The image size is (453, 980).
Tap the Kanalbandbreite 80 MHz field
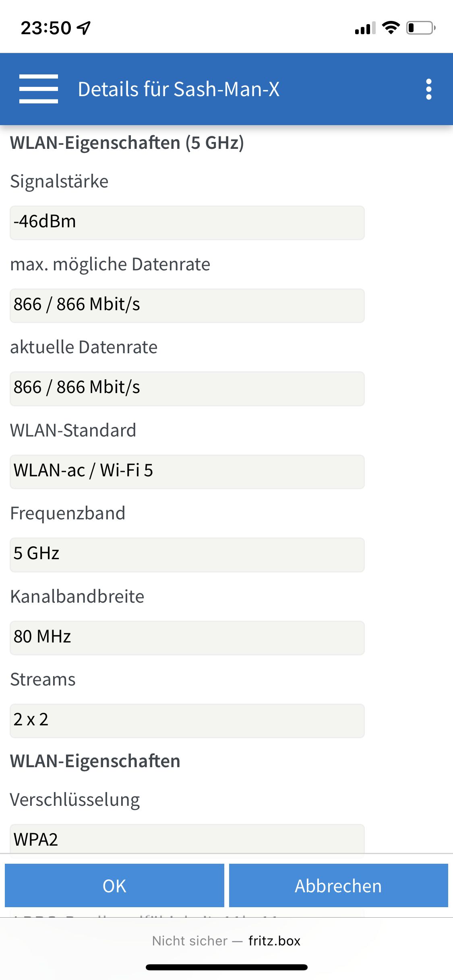pyautogui.click(x=187, y=638)
